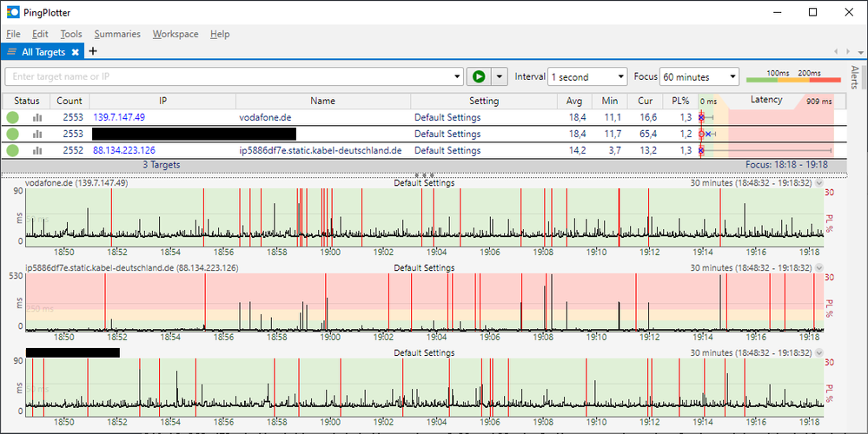Click the green status circle for vodafone.de
Screen dimensions: 868x434
[13, 117]
